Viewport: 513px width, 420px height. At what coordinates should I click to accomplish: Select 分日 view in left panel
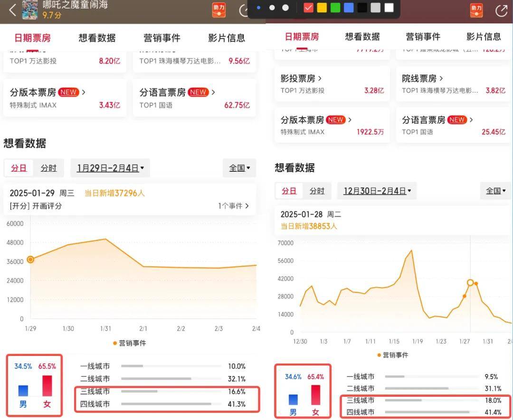[x=19, y=168]
